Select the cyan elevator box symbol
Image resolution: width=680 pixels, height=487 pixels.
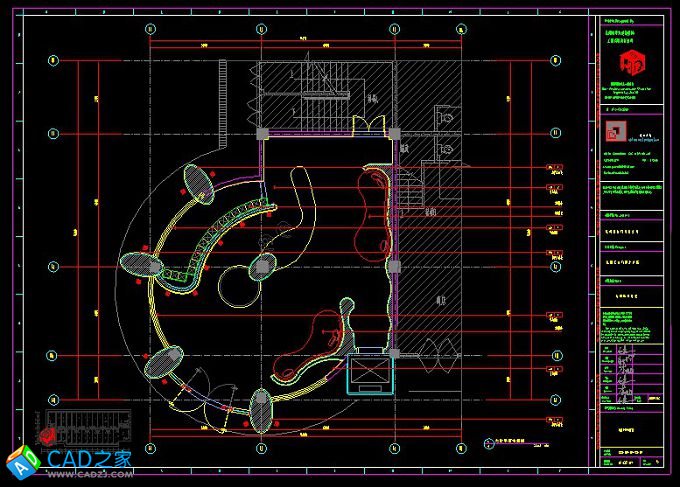coord(371,373)
